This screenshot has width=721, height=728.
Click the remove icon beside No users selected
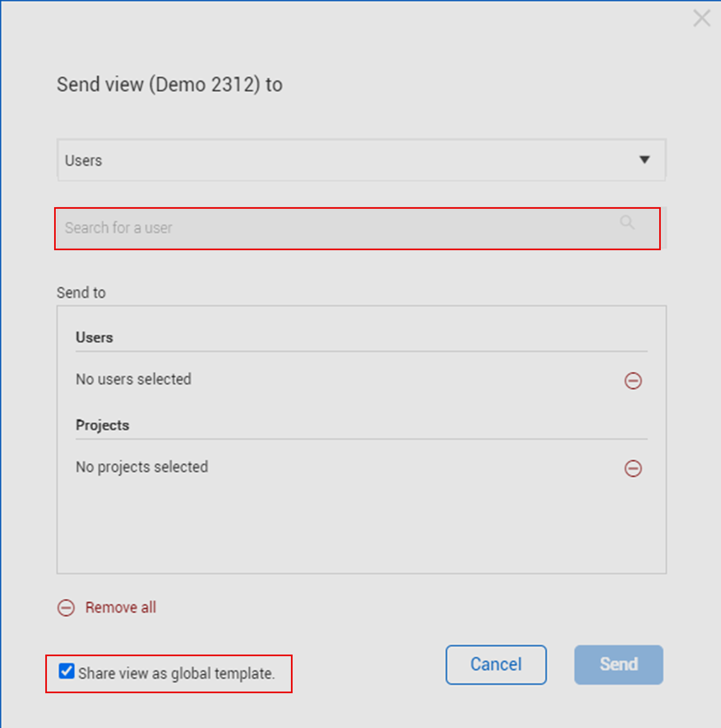pyautogui.click(x=633, y=381)
